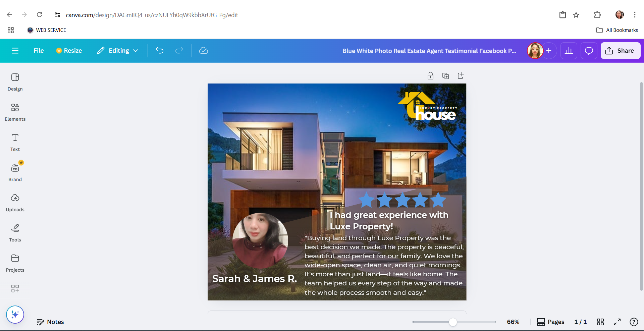Open the Uploads panel

[x=15, y=203]
